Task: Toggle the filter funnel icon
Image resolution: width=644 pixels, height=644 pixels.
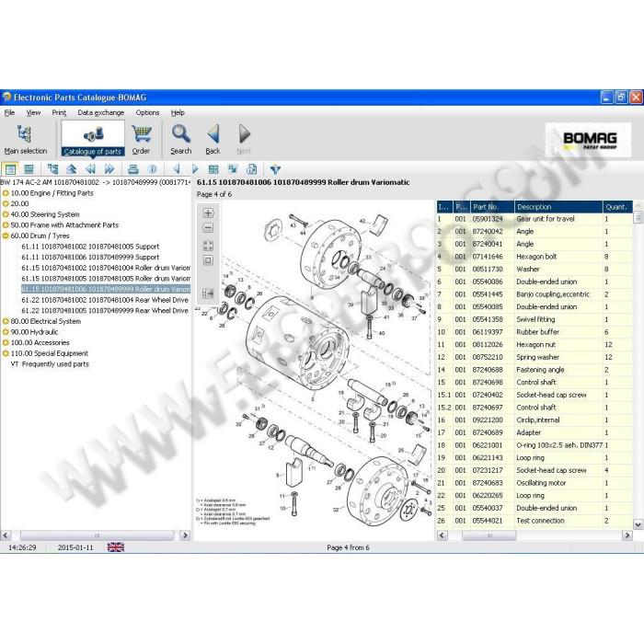Action: pyautogui.click(x=275, y=169)
